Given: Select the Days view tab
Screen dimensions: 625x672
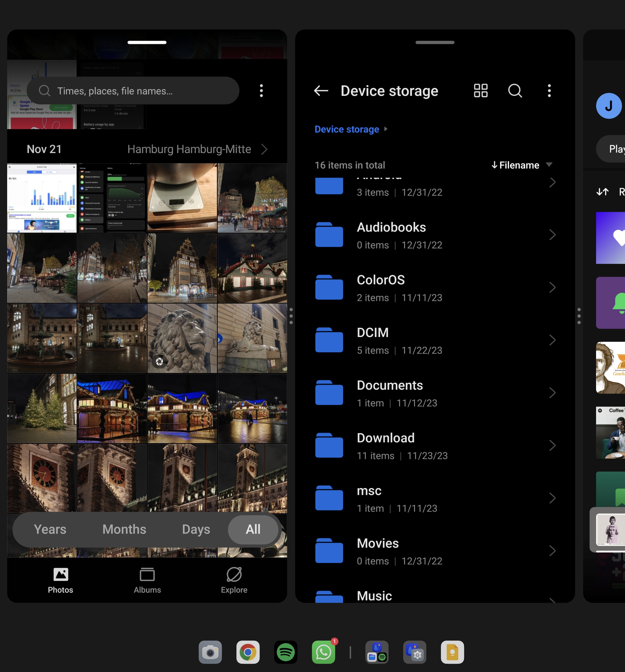Looking at the screenshot, I should [x=196, y=529].
